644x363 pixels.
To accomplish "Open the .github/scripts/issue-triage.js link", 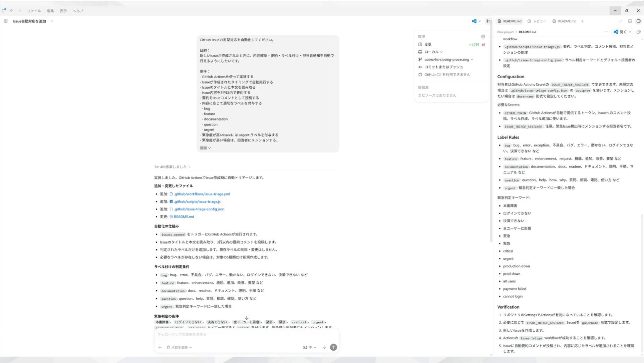I will pyautogui.click(x=195, y=202).
